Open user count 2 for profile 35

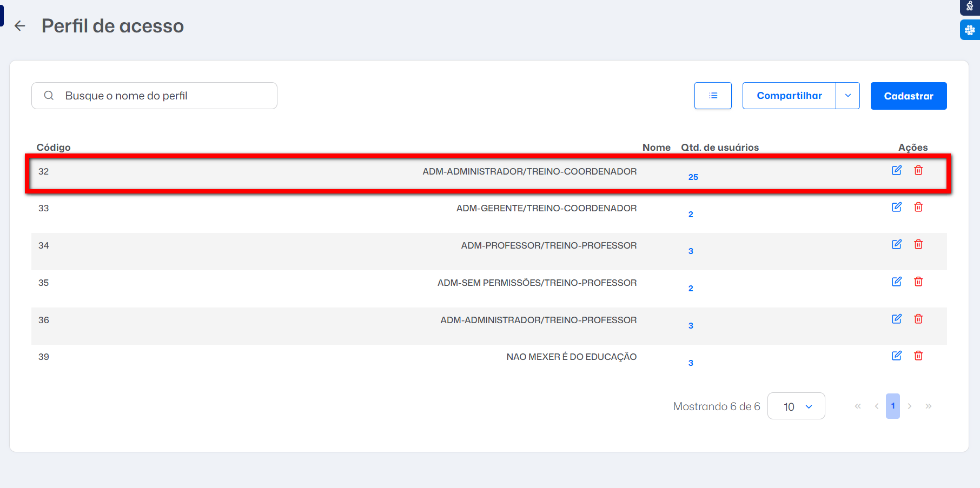[691, 289]
